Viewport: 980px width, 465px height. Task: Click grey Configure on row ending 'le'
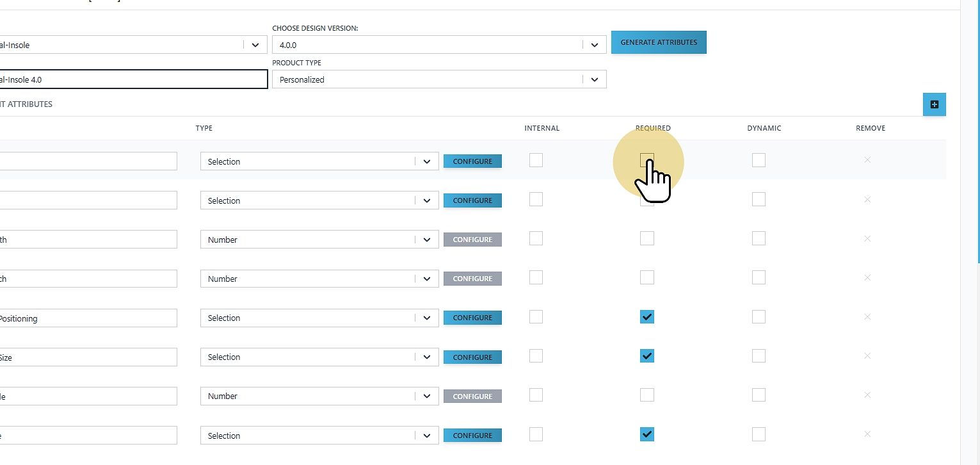pos(472,396)
